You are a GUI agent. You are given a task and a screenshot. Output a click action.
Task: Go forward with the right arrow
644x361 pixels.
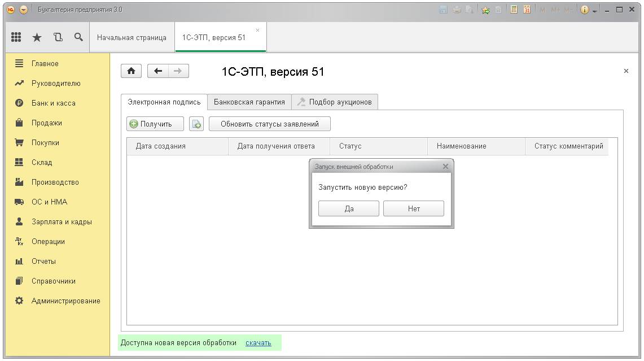(x=178, y=71)
